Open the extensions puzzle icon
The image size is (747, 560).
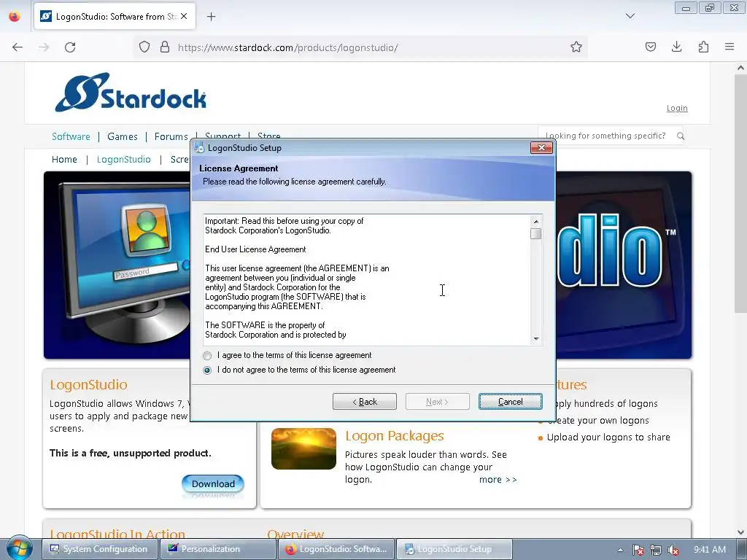(703, 47)
